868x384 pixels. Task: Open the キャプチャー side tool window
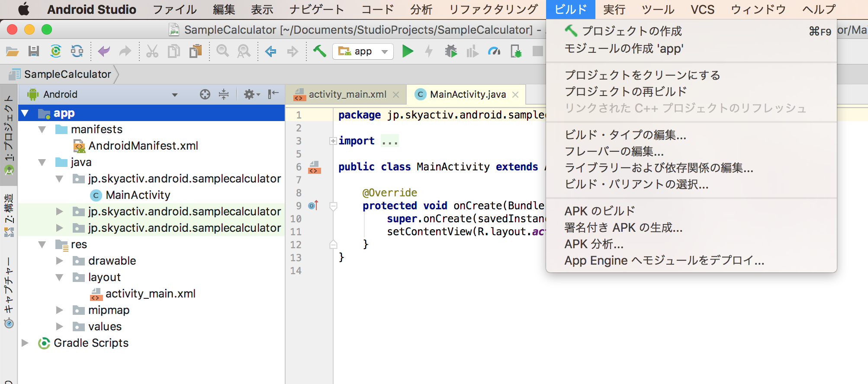[x=9, y=292]
